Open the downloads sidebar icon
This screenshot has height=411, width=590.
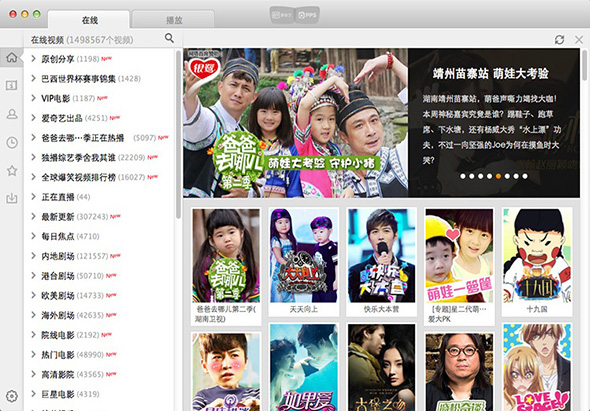coord(12,198)
